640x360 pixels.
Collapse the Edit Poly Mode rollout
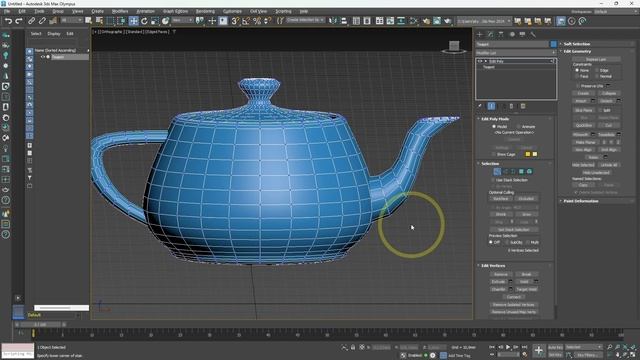[x=495, y=119]
